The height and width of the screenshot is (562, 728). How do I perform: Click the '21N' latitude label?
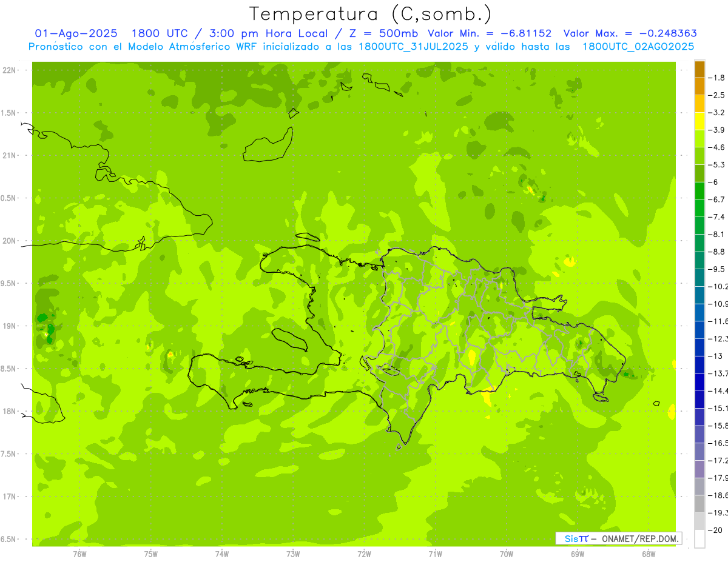coord(9,156)
